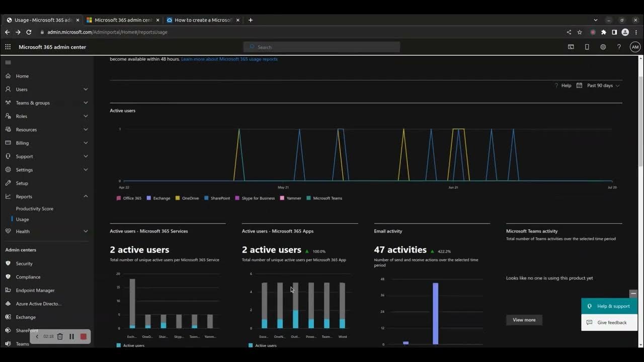The image size is (644, 362).
Task: Click the Teams & groups icon
Action: [x=8, y=103]
